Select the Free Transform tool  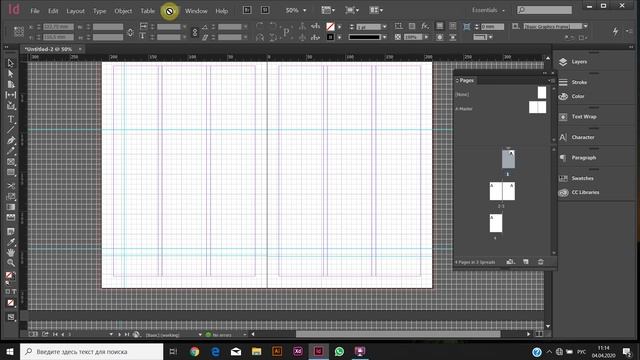11,197
